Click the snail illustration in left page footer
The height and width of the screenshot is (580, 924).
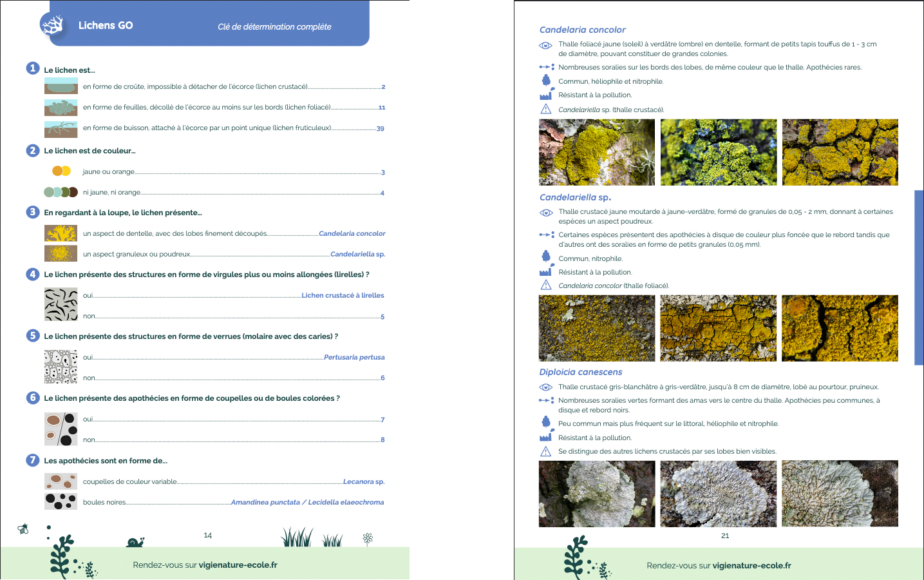[x=135, y=542]
